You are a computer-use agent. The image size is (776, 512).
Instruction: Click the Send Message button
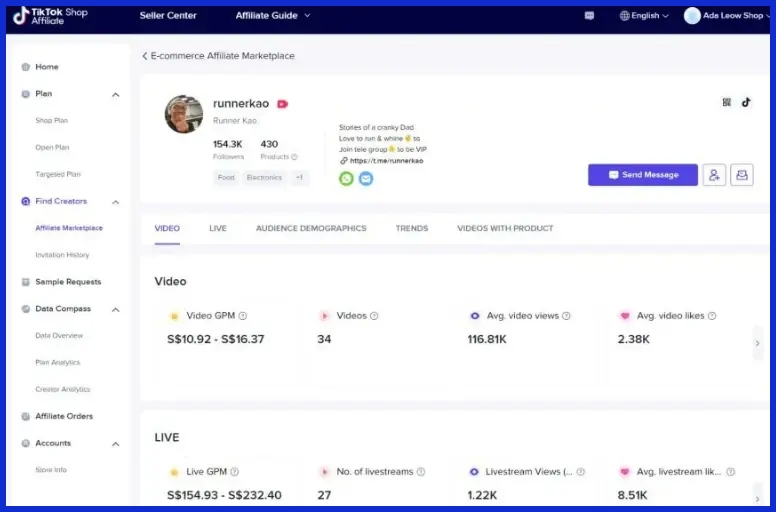(x=643, y=175)
